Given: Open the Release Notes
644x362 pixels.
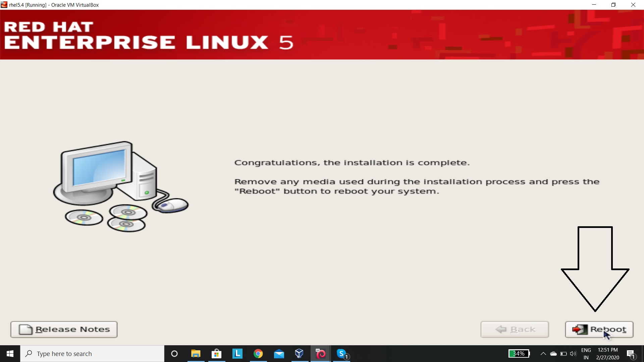Looking at the screenshot, I should tap(64, 329).
